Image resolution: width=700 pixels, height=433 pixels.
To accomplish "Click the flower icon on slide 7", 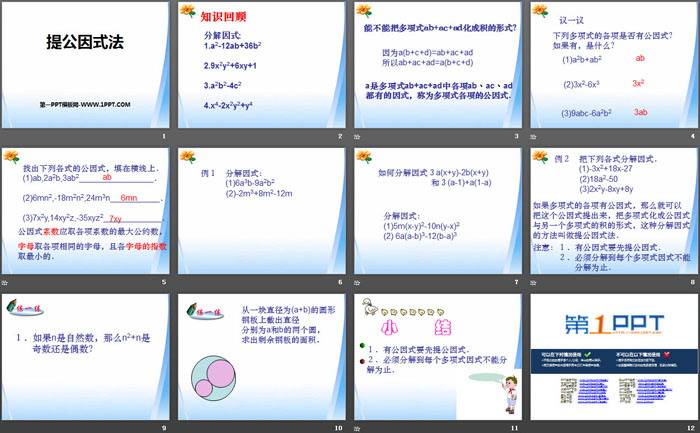I will click(x=365, y=157).
